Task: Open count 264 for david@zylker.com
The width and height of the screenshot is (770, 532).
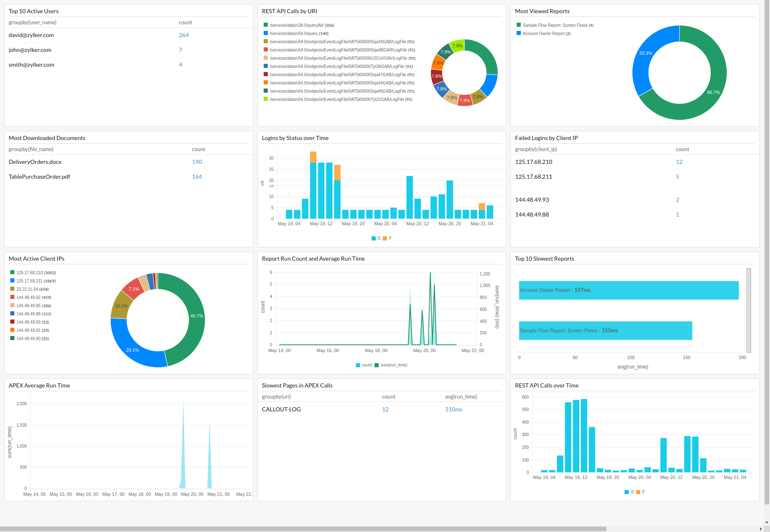Action: tap(184, 35)
